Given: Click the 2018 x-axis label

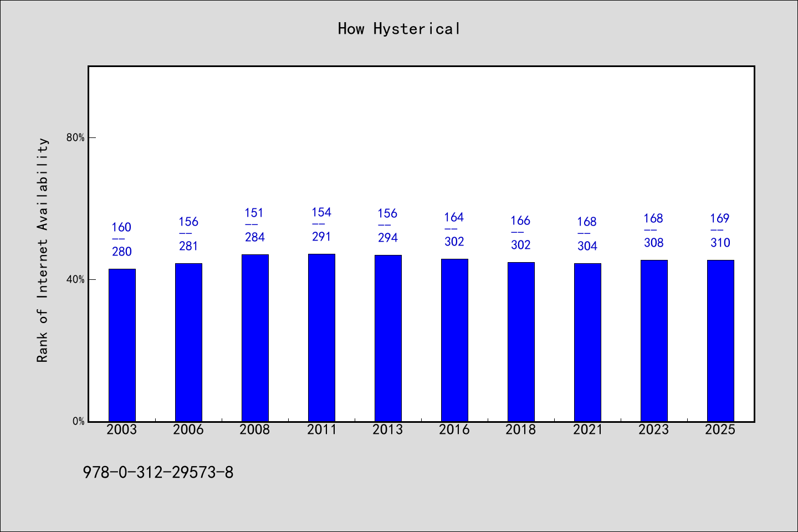Looking at the screenshot, I should 521,429.
